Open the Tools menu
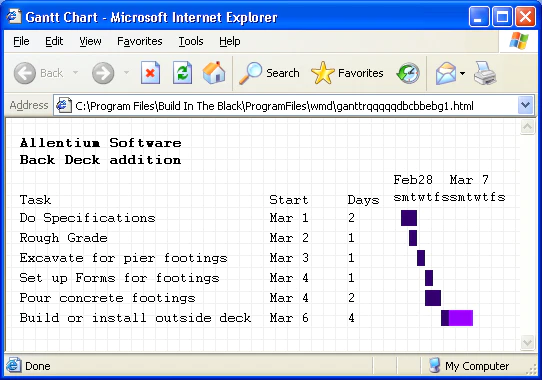This screenshot has width=542, height=380. click(x=190, y=41)
